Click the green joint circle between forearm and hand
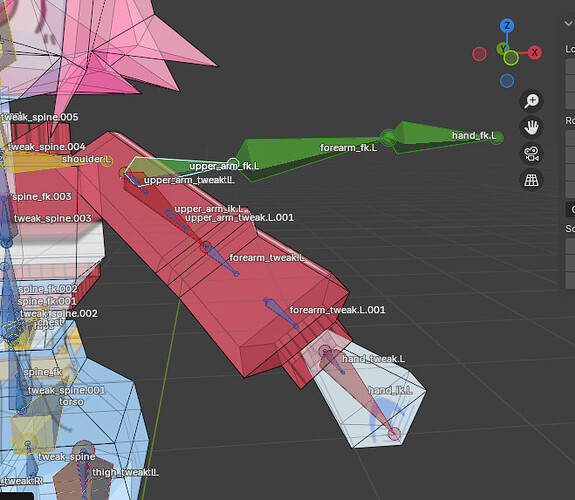Image resolution: width=575 pixels, height=500 pixels. 388,137
